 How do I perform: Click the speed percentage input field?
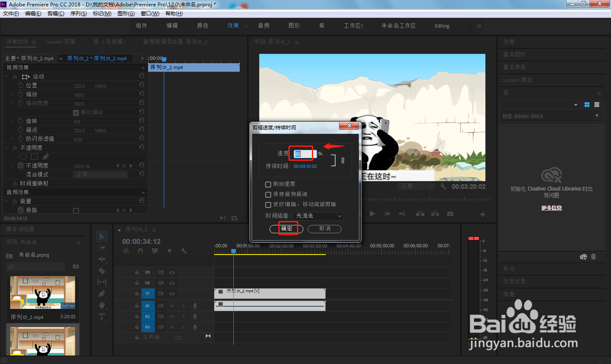(305, 154)
